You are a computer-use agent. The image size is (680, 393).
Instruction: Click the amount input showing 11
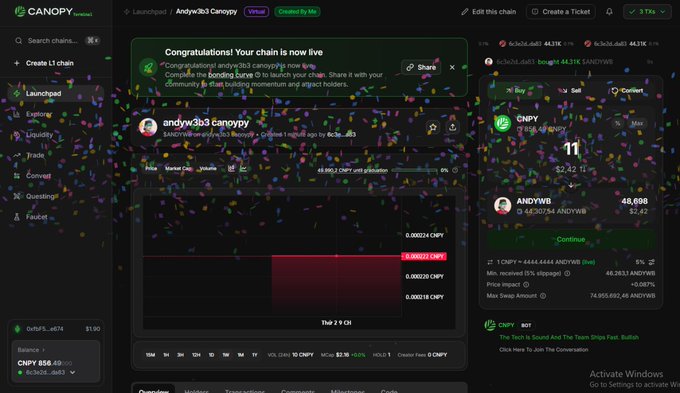coord(571,149)
